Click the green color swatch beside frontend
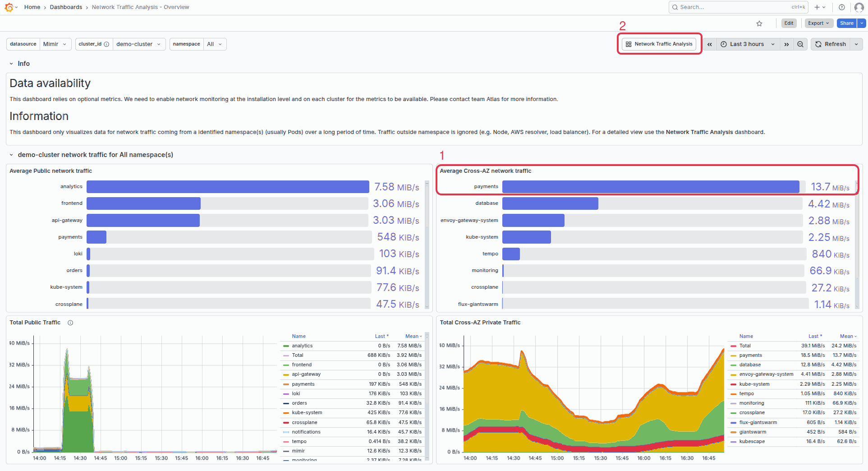The image size is (868, 471). click(286, 365)
